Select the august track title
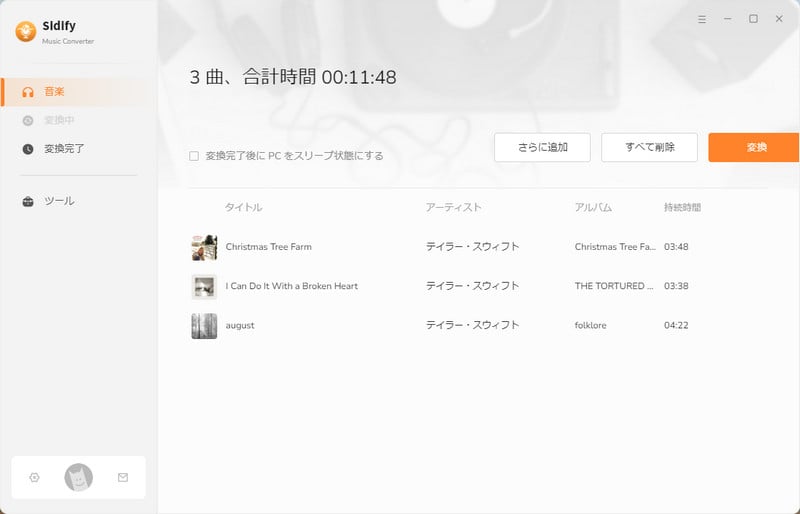This screenshot has width=800, height=514. tap(240, 326)
